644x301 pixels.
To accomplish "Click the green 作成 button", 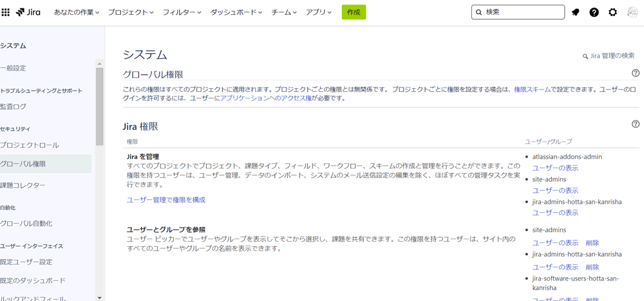I will (x=354, y=12).
